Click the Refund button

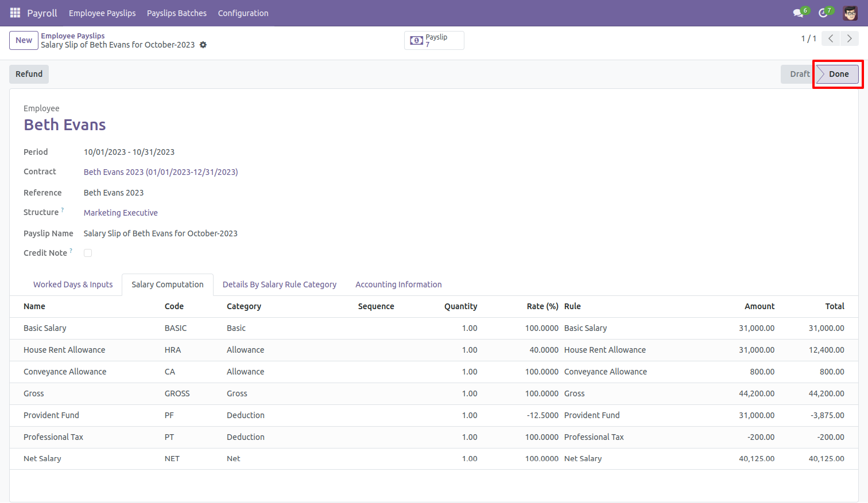(x=29, y=74)
